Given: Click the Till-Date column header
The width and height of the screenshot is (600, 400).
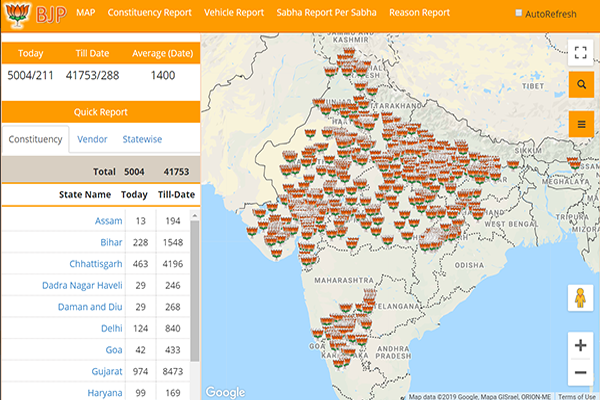Looking at the screenshot, I should tap(176, 194).
